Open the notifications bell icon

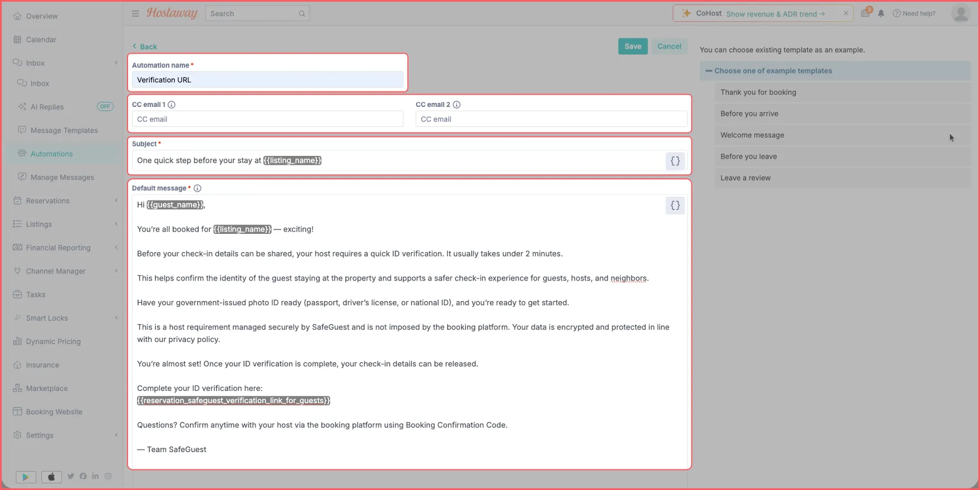[881, 13]
